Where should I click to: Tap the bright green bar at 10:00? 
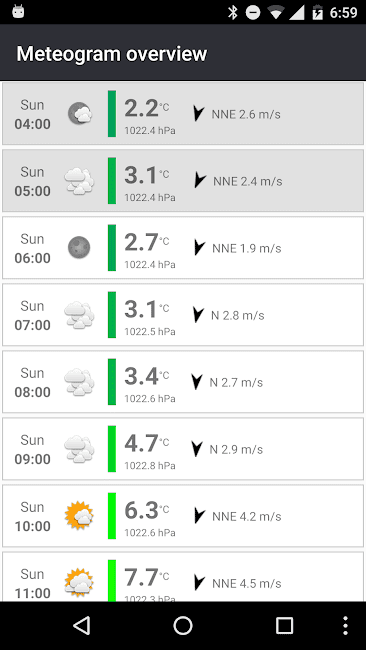point(112,516)
